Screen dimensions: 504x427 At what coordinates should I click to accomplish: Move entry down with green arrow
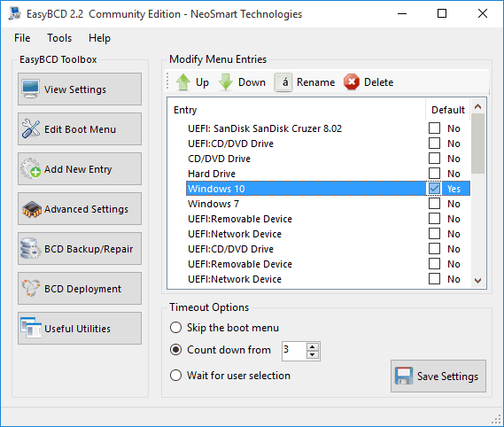point(226,82)
